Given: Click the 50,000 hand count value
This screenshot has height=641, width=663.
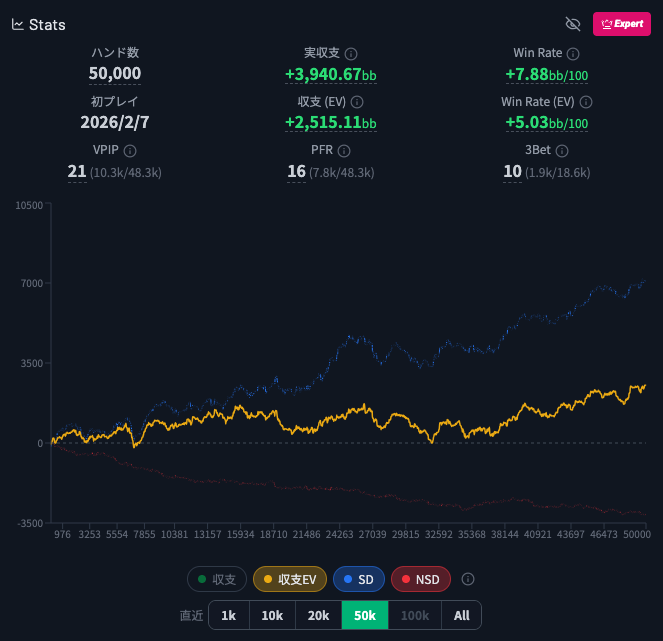Looking at the screenshot, I should coord(115,74).
